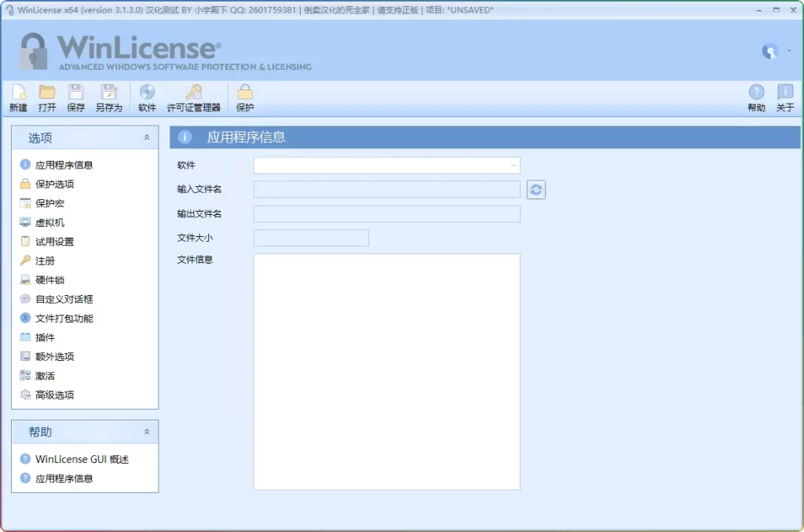Click inside 文件信息 text area
Viewport: 804px width, 532px height.
[x=386, y=372]
